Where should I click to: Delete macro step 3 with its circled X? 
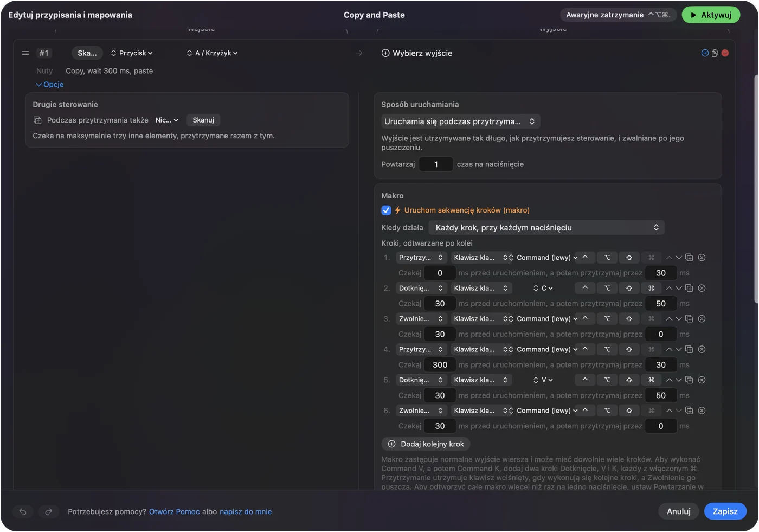(702, 319)
